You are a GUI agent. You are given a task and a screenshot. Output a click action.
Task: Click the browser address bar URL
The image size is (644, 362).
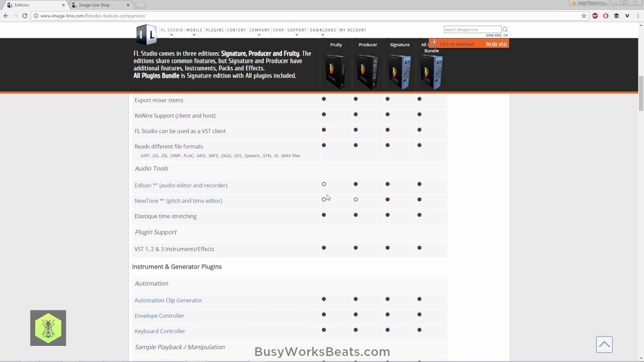click(93, 16)
